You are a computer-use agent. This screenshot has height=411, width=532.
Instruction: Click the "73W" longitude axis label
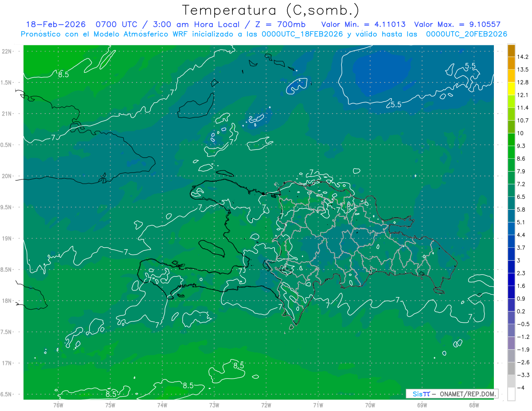click(214, 405)
